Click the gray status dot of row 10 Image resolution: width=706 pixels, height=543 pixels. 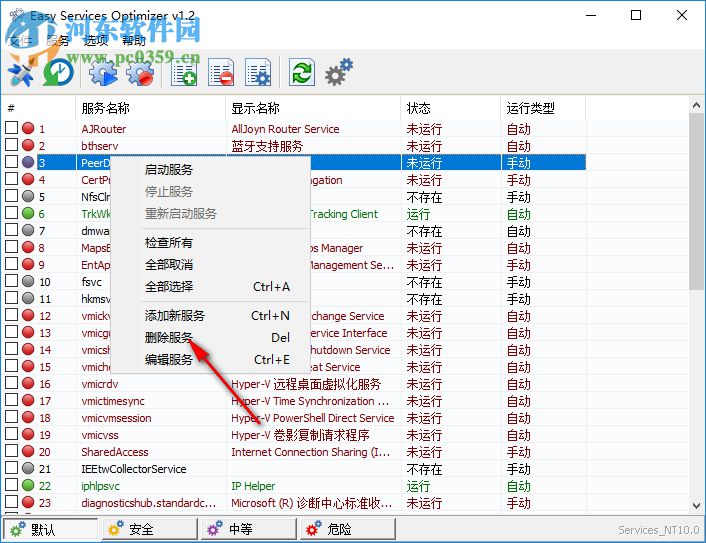pos(28,281)
